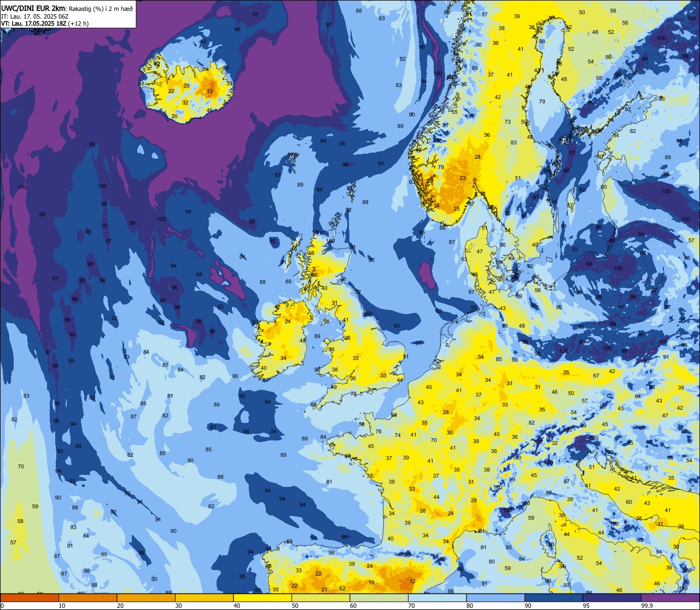Click the value 73 over central Sweden
The height and width of the screenshot is (610, 700).
click(507, 122)
